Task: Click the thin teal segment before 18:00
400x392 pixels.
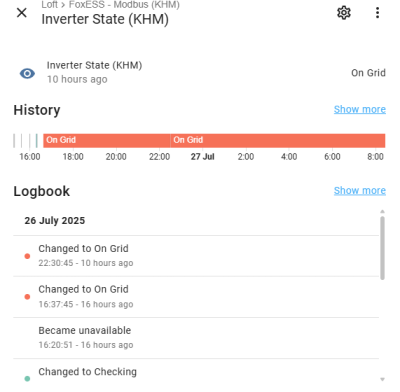Action: [37, 140]
